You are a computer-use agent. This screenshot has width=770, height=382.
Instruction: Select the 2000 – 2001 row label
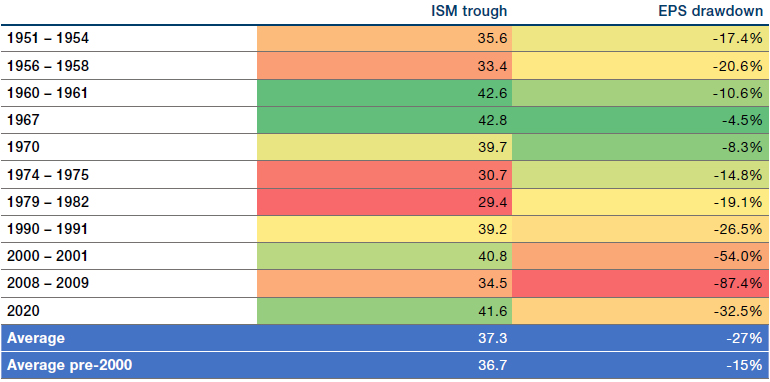(48, 256)
